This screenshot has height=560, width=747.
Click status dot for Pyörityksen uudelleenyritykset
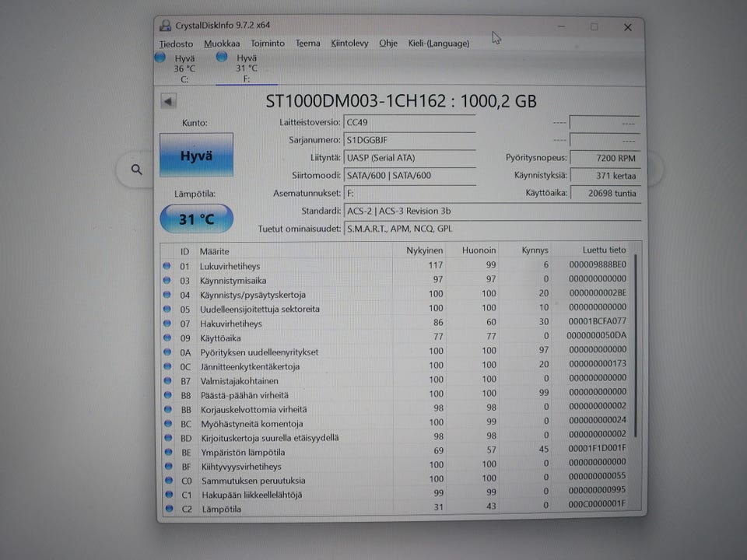click(x=167, y=352)
